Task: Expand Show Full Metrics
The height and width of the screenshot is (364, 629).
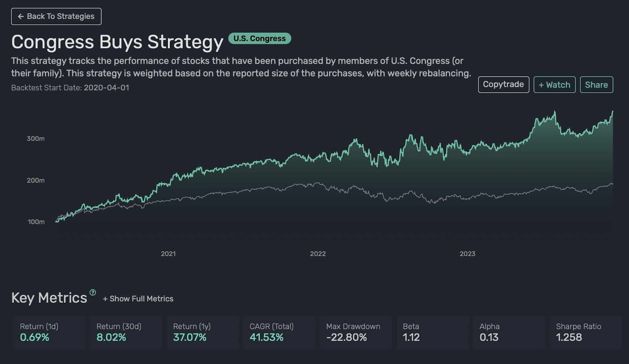Action: [x=138, y=299]
